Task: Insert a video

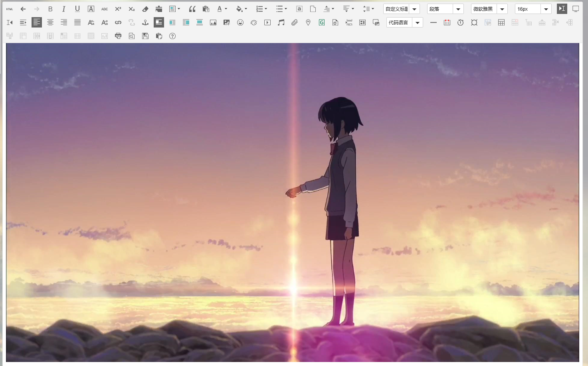Action: 267,22
